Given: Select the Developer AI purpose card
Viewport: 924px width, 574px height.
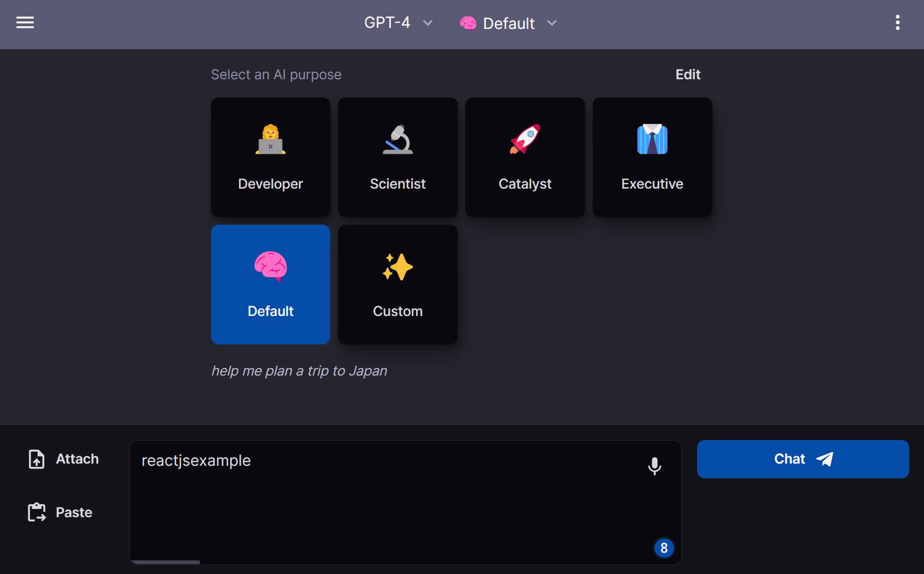Looking at the screenshot, I should [270, 156].
